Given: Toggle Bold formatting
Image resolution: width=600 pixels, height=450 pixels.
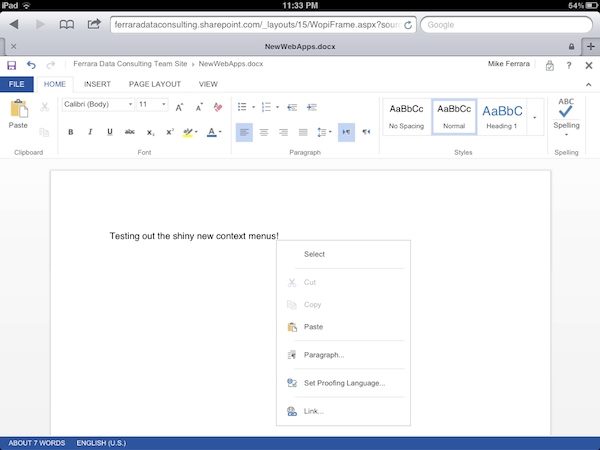Looking at the screenshot, I should (70, 132).
